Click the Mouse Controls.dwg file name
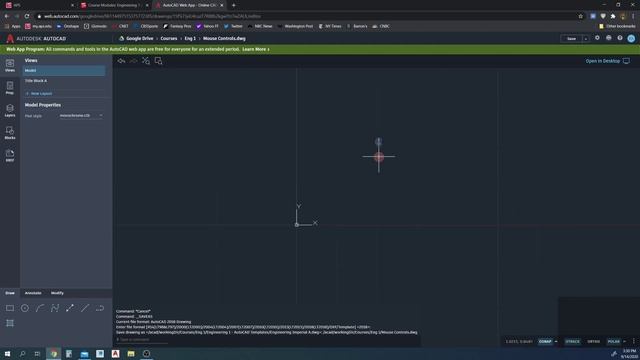The image size is (640, 360). (224, 38)
